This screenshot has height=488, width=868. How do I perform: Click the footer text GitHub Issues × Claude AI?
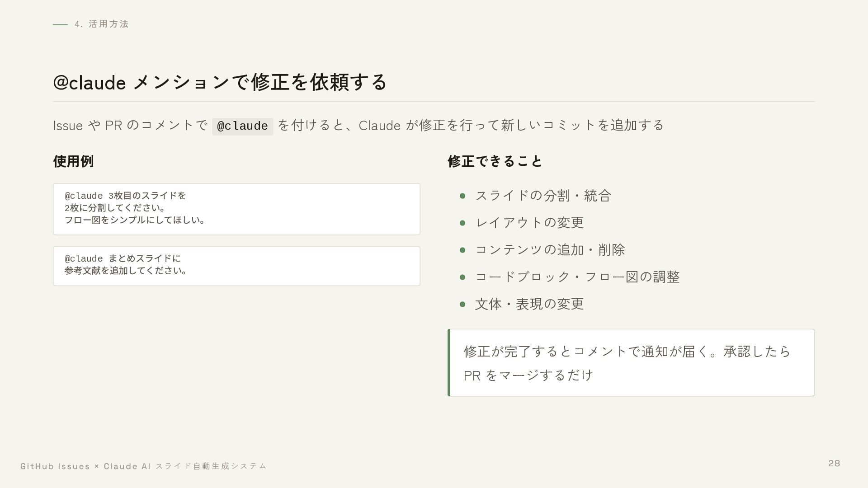85,466
